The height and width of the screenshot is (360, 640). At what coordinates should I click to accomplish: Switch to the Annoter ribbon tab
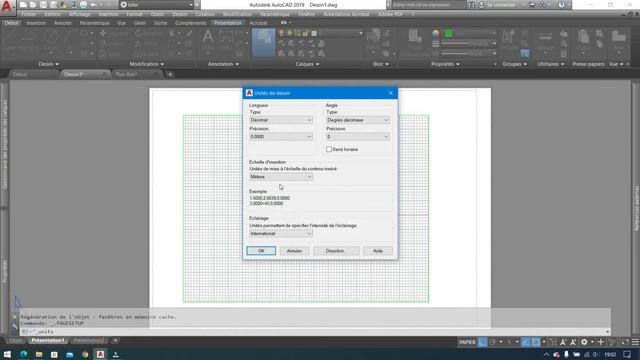(x=63, y=23)
